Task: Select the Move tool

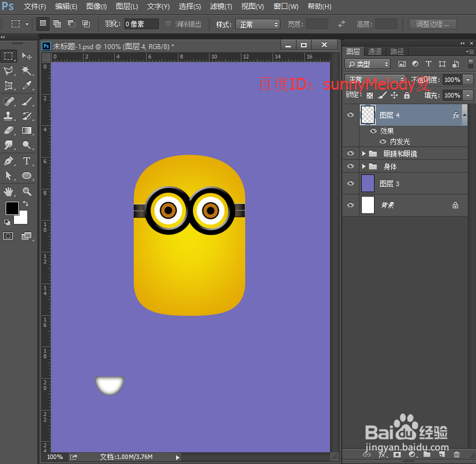Action: click(27, 56)
